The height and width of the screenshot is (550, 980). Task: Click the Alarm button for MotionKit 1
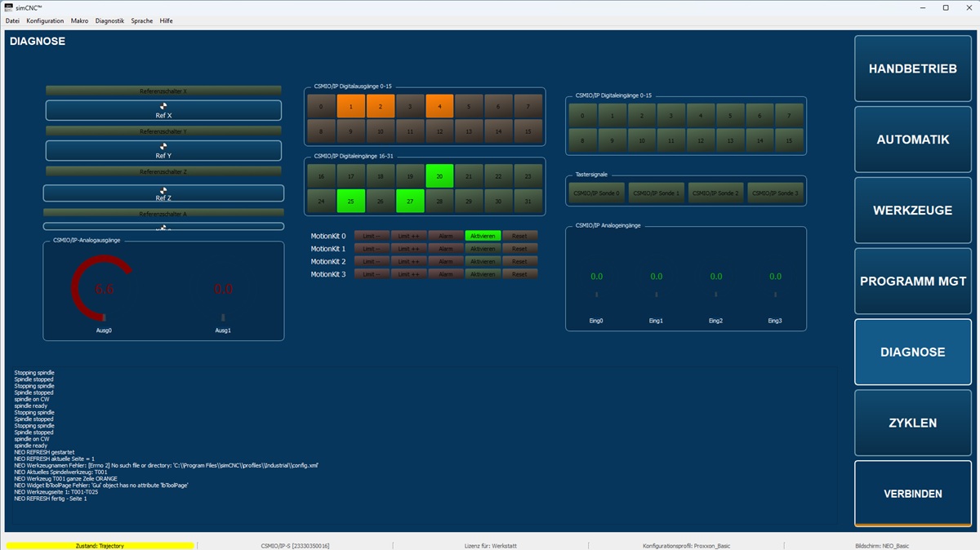[x=445, y=249]
